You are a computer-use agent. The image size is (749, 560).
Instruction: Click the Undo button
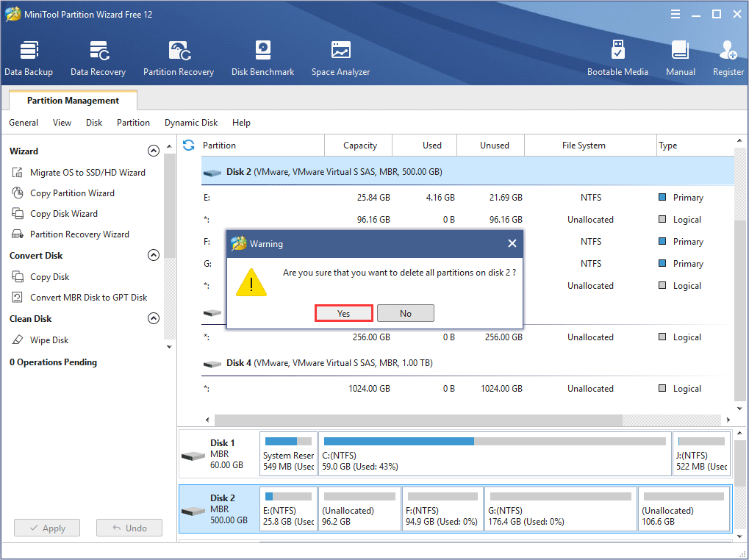(x=129, y=528)
